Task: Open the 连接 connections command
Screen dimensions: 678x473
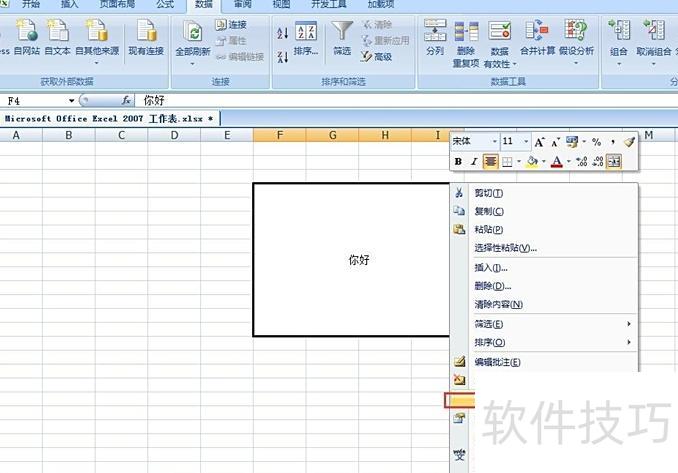Action: coord(231,25)
